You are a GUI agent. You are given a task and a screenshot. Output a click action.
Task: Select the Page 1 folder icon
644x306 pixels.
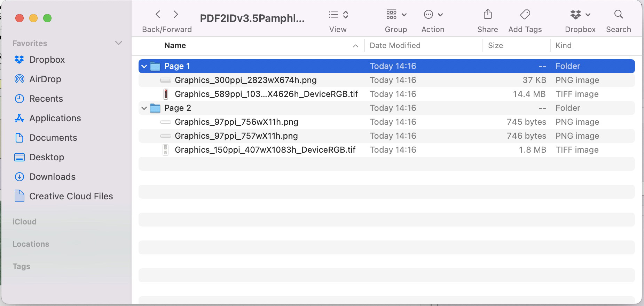click(x=155, y=66)
